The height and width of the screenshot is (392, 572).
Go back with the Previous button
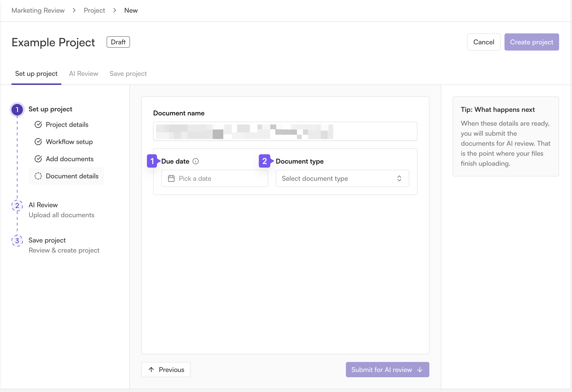click(166, 370)
